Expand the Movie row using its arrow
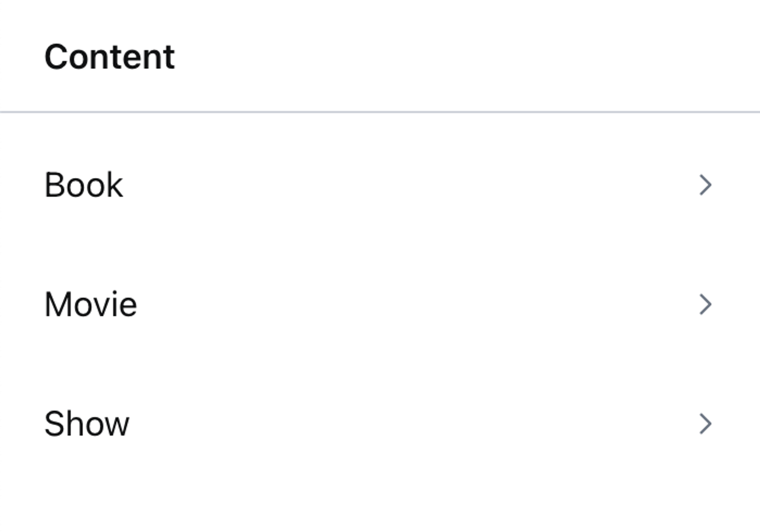760x532 pixels. 705,304
